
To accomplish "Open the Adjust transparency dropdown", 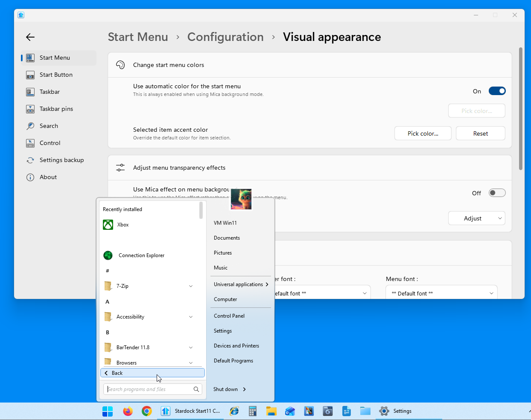I will pyautogui.click(x=476, y=218).
